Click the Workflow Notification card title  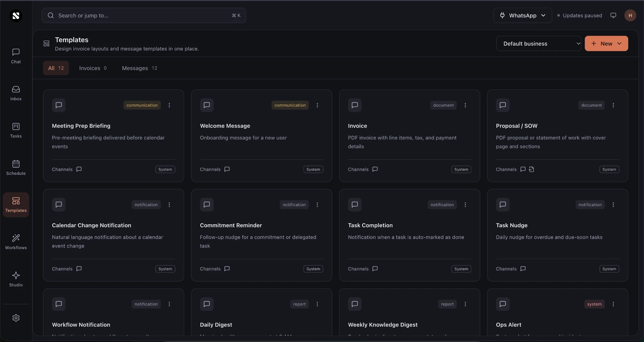coord(81,325)
